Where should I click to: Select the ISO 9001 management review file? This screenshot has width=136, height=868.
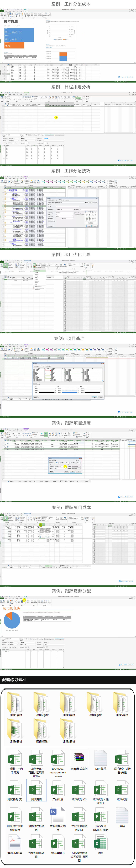[58, 764]
